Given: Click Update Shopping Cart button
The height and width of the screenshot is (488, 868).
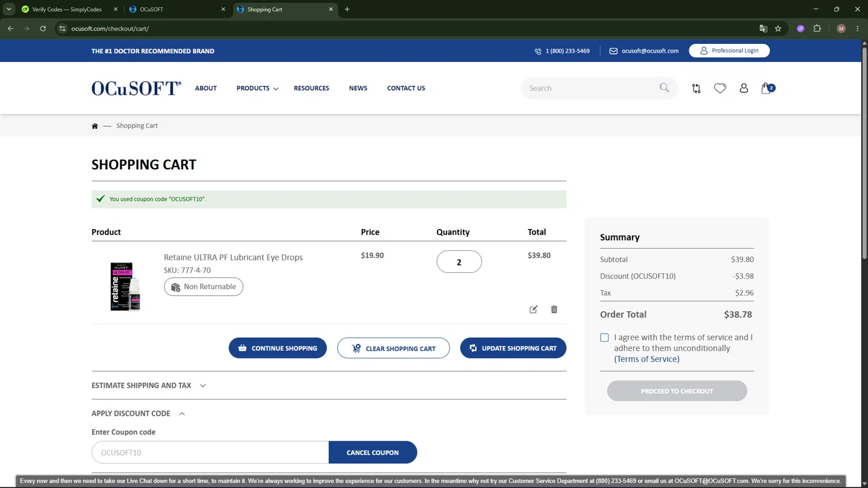Looking at the screenshot, I should coord(513,348).
